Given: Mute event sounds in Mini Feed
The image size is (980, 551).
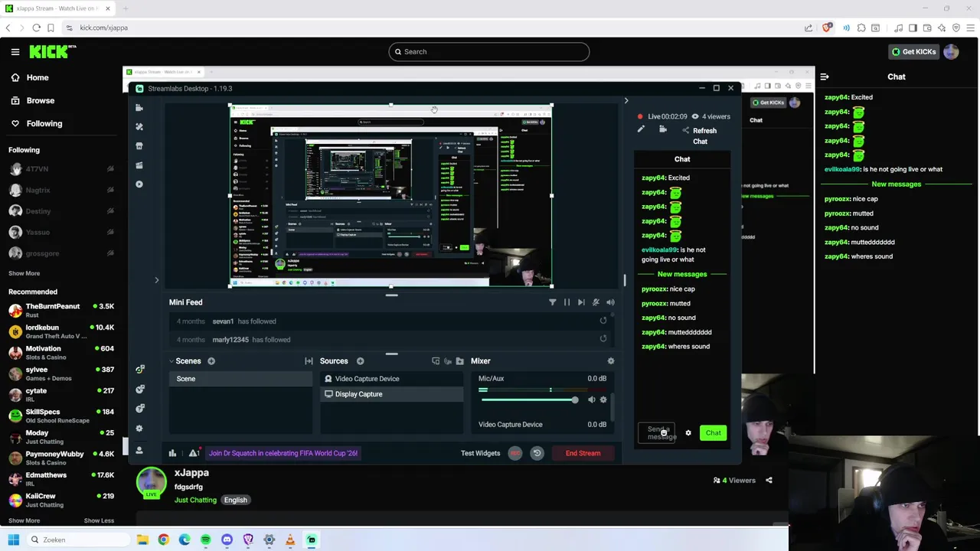Looking at the screenshot, I should (x=596, y=302).
